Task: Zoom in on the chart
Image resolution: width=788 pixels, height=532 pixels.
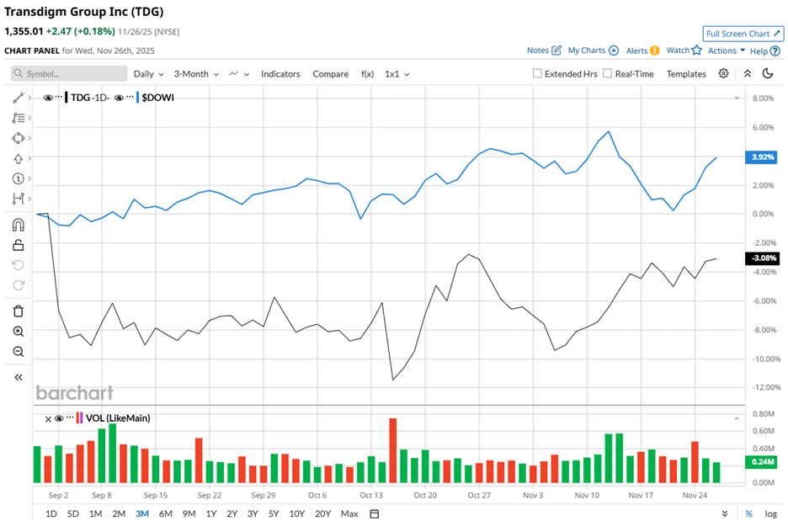Action: pos(18,331)
